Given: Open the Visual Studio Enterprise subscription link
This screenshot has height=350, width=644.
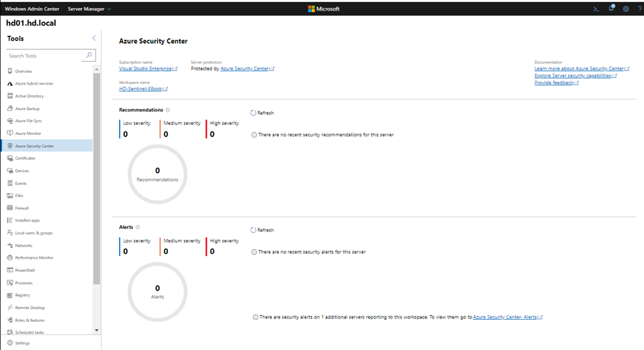Looking at the screenshot, I should coord(148,69).
